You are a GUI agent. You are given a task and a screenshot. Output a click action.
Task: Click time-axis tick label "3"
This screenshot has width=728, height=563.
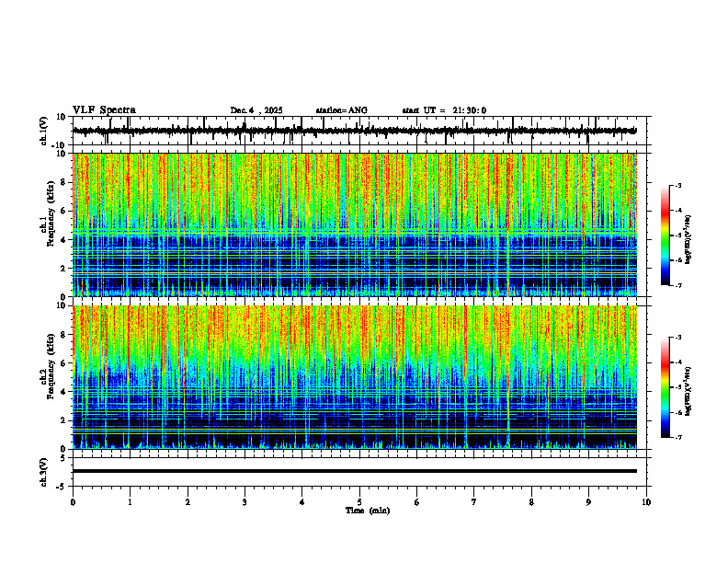tap(245, 502)
